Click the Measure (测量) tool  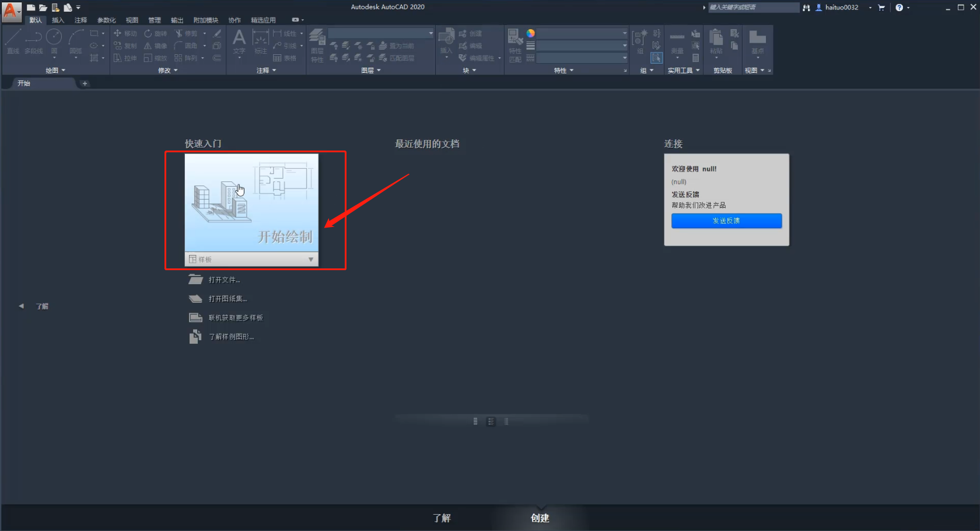(677, 43)
